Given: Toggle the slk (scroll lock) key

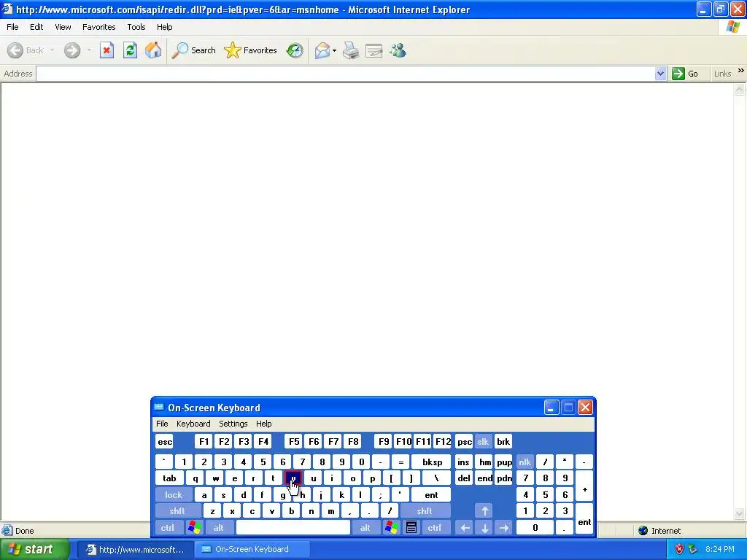Looking at the screenshot, I should 483,441.
